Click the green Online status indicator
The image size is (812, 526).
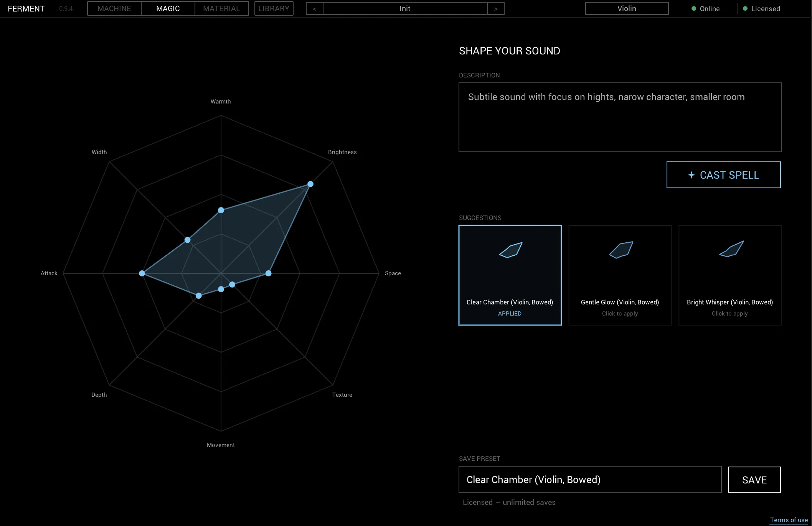click(694, 8)
